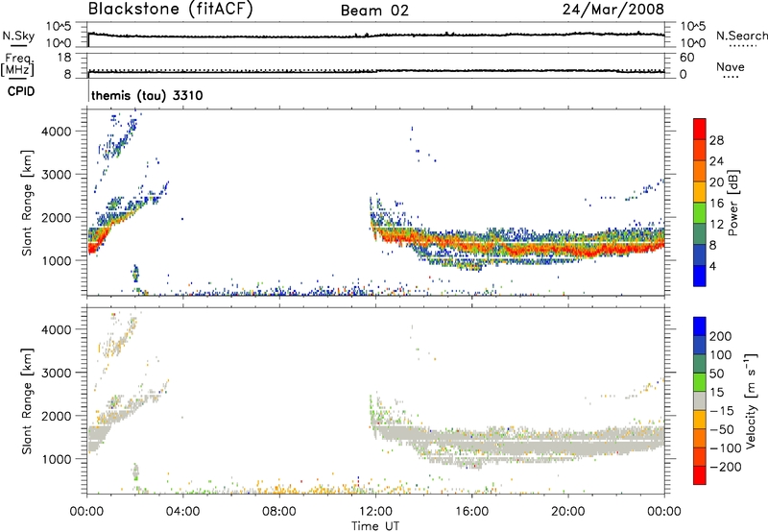Viewport: 768px width, 532px height.
Task: Click the '16:00' time tick label
Action: click(471, 512)
